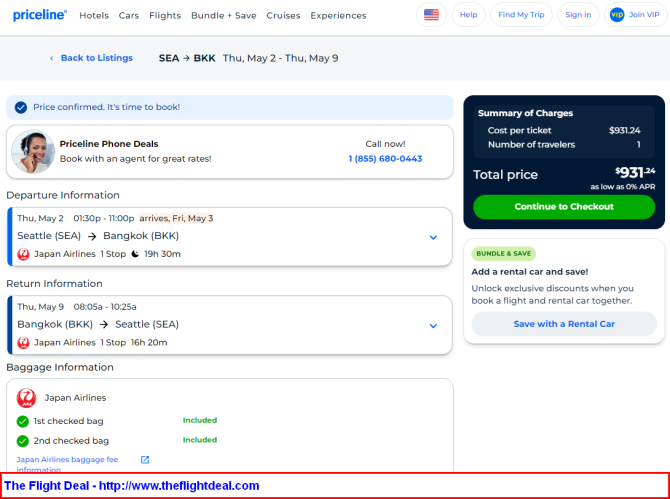Click the Japan Airlines logo in Baggage Information

[x=26, y=398]
